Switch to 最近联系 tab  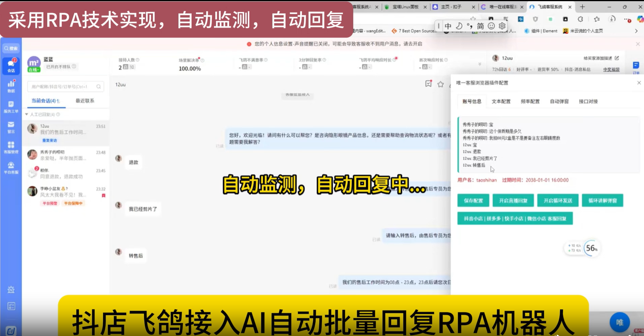85,101
